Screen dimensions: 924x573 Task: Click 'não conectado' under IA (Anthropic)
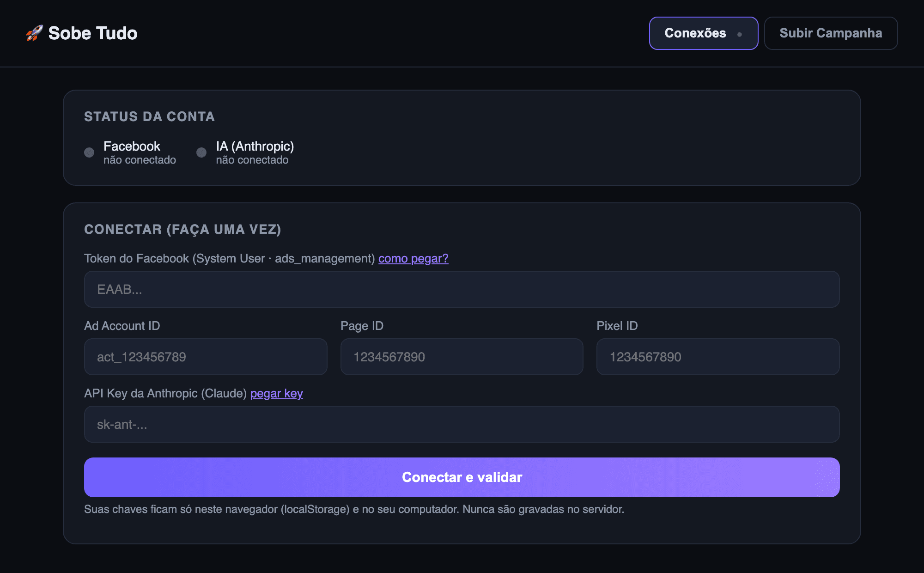[x=252, y=160]
